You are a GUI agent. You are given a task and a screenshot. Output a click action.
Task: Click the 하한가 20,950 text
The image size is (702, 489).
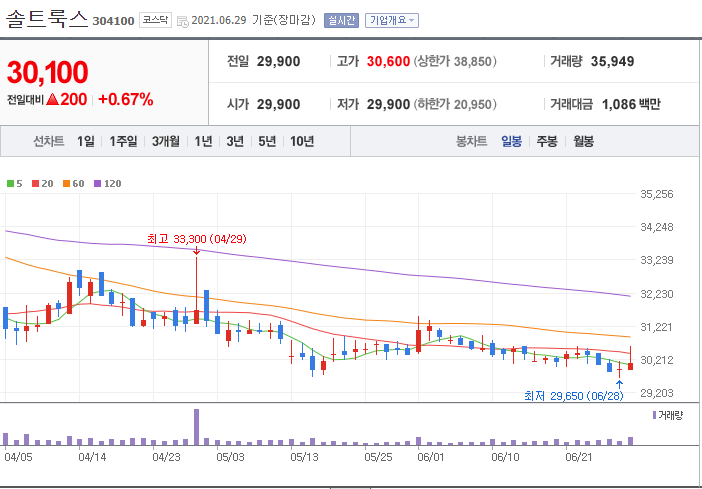[x=455, y=104]
